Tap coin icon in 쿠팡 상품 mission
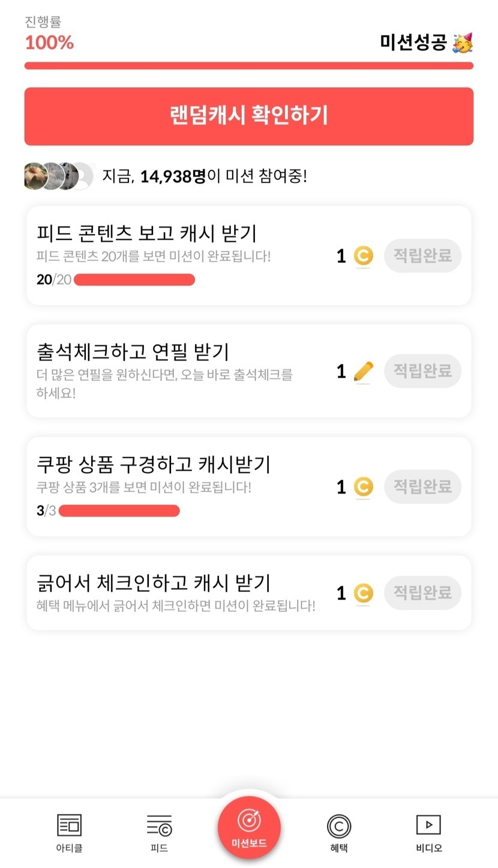Image resolution: width=498 pixels, height=868 pixels. tap(362, 487)
